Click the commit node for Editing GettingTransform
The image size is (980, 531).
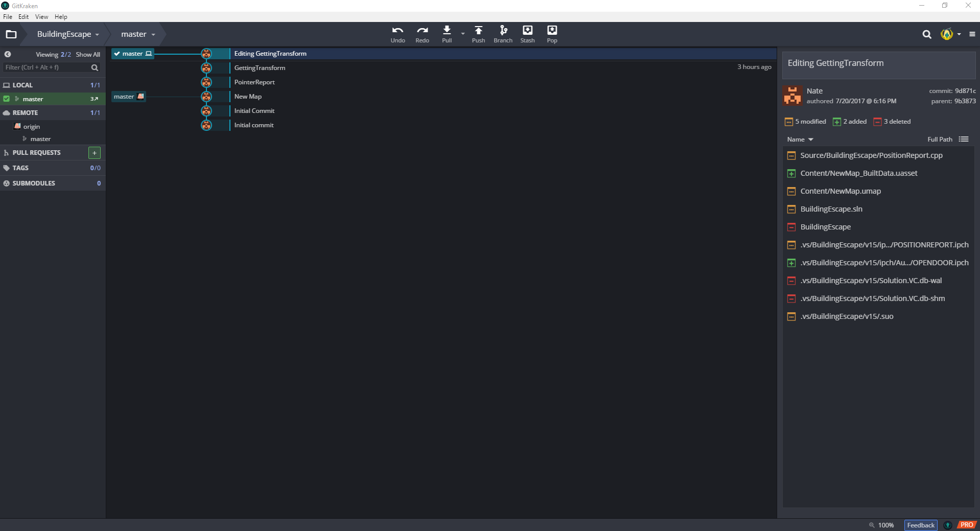click(206, 54)
